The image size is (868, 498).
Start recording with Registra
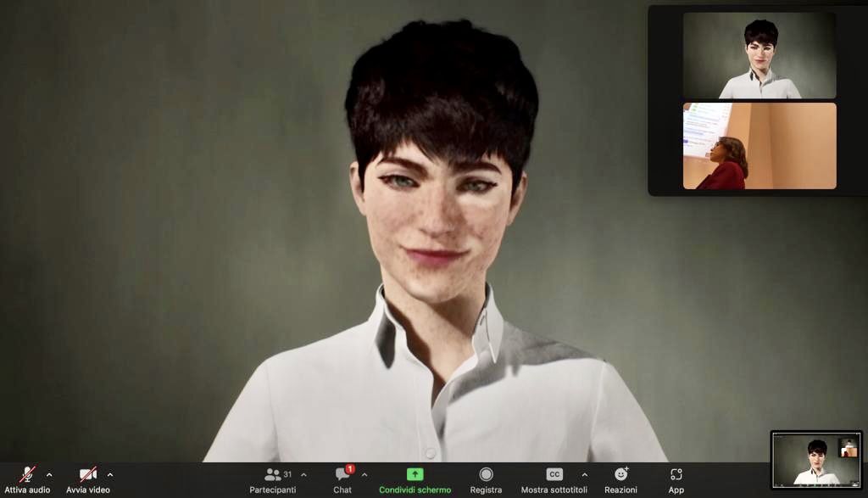click(486, 479)
